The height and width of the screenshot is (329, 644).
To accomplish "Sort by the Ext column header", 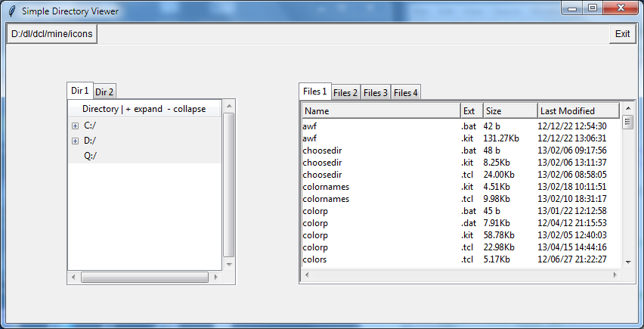I will (472, 111).
